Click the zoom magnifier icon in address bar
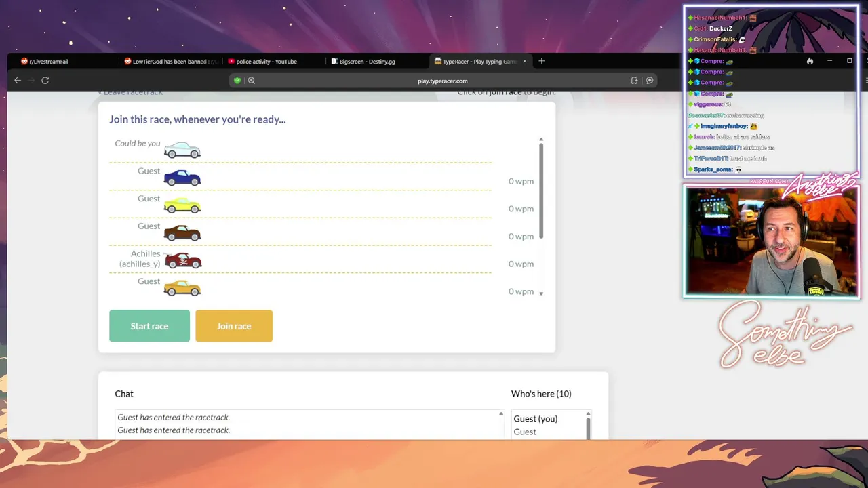 click(x=252, y=81)
